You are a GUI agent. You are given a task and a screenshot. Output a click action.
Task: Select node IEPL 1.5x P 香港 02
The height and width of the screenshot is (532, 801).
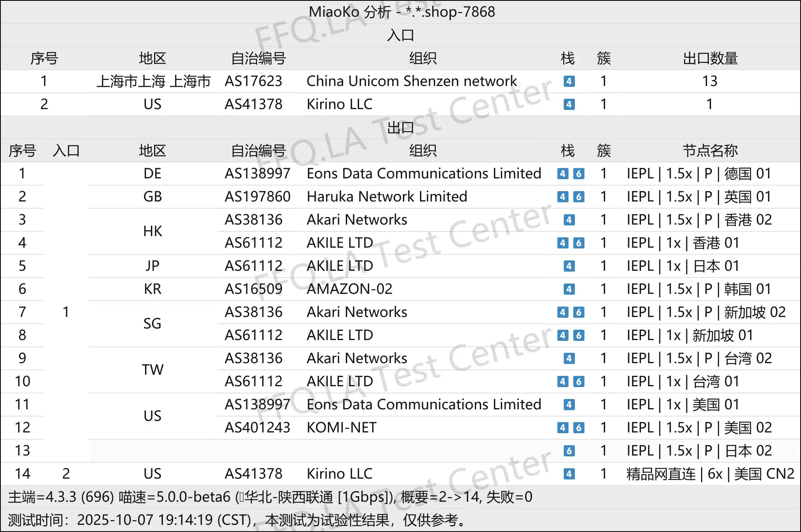tap(699, 220)
